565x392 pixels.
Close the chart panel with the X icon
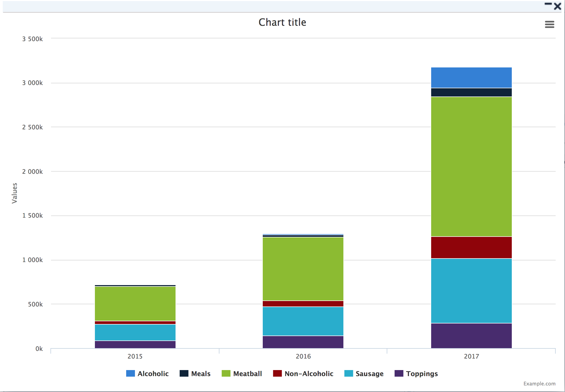point(557,7)
